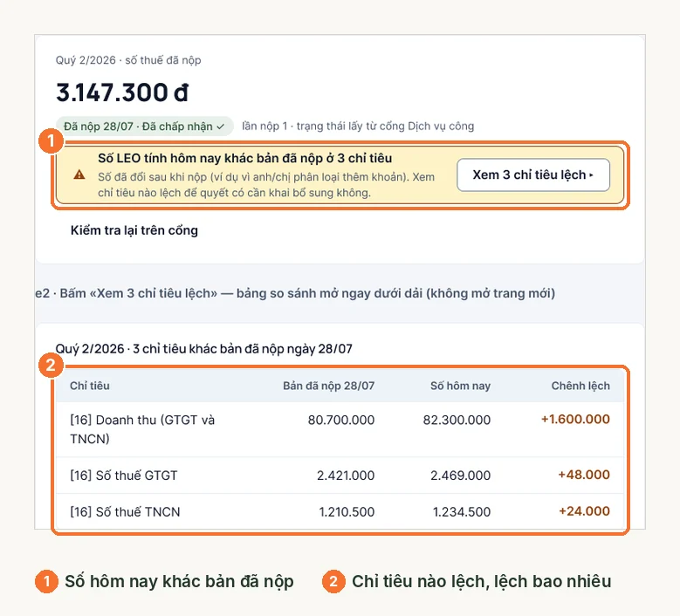Click the "Chỉ tiêu" column header

click(90, 386)
